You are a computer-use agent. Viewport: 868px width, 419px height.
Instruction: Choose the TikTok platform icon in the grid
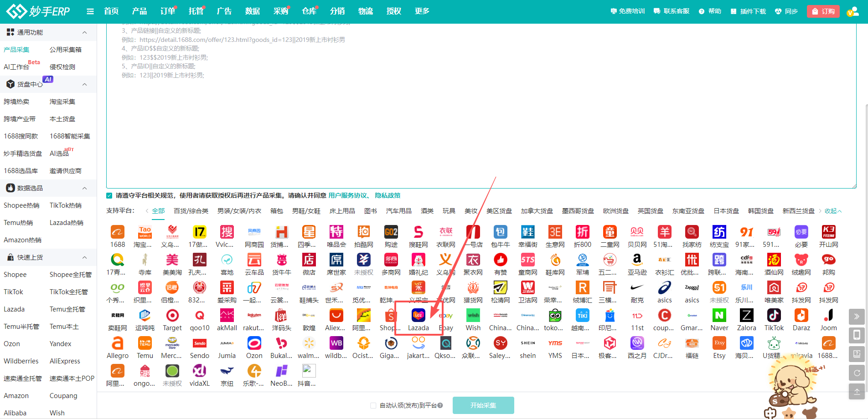[774, 316]
